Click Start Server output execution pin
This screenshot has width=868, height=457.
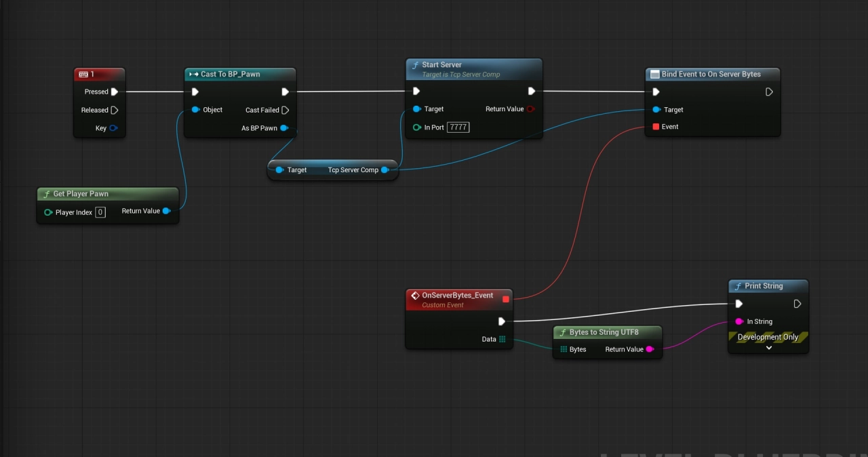pos(532,91)
